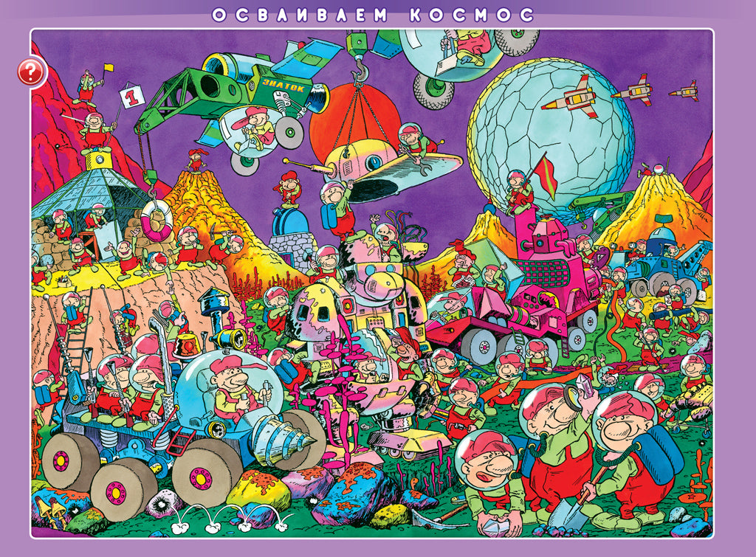Click the title text Осваиваем космос
The height and width of the screenshot is (557, 756).
point(373,15)
